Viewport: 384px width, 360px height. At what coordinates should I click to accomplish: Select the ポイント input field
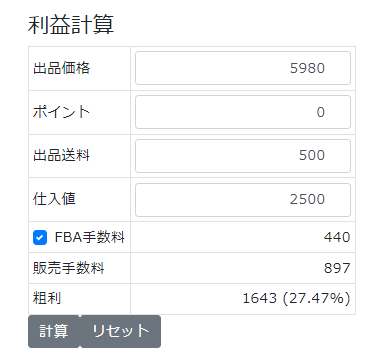pyautogui.click(x=243, y=112)
